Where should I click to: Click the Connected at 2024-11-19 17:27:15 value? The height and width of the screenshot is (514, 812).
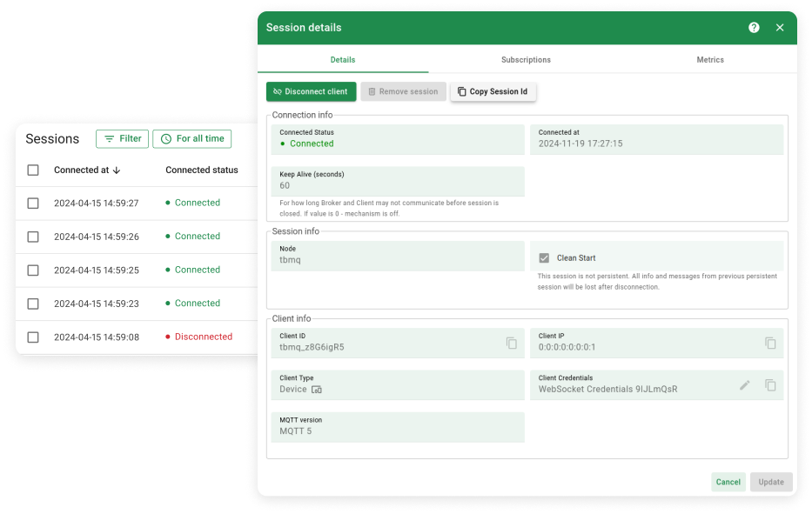pyautogui.click(x=580, y=144)
